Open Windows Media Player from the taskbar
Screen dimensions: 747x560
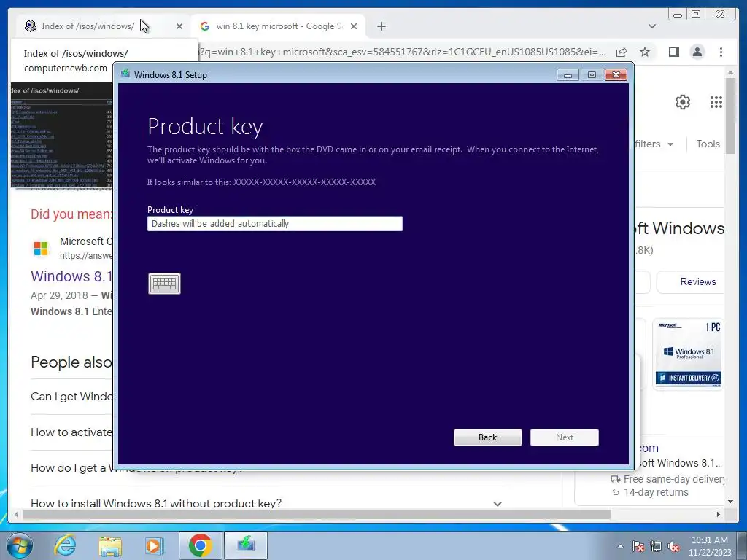[x=155, y=545]
